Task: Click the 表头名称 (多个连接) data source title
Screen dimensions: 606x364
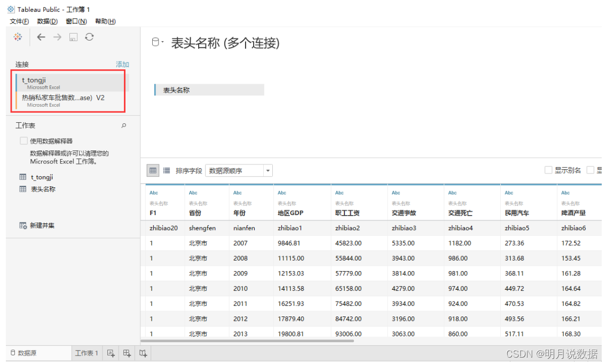Action: 225,43
